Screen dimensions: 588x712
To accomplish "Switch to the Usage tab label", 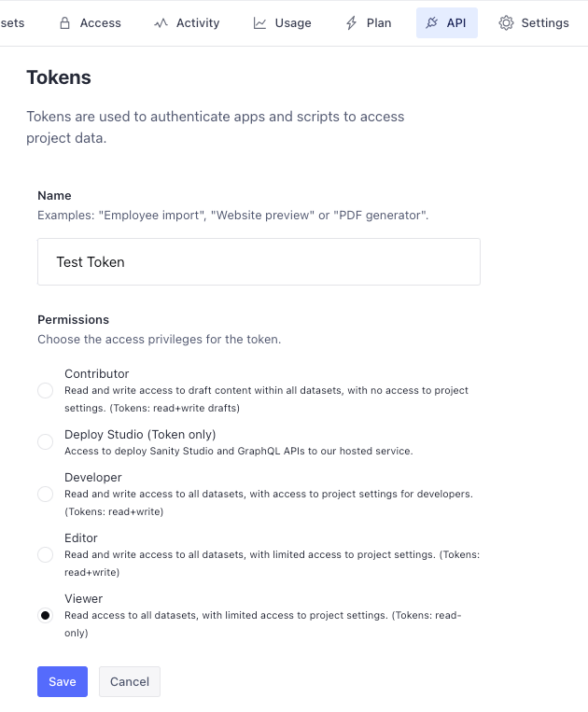I will point(293,23).
